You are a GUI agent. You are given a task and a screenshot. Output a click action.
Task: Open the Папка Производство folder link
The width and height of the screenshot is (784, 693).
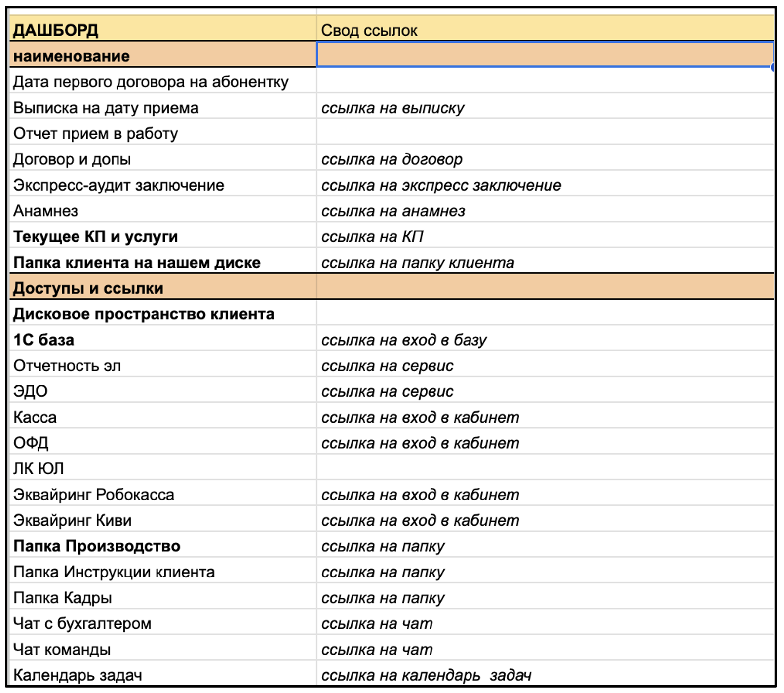coord(545,546)
